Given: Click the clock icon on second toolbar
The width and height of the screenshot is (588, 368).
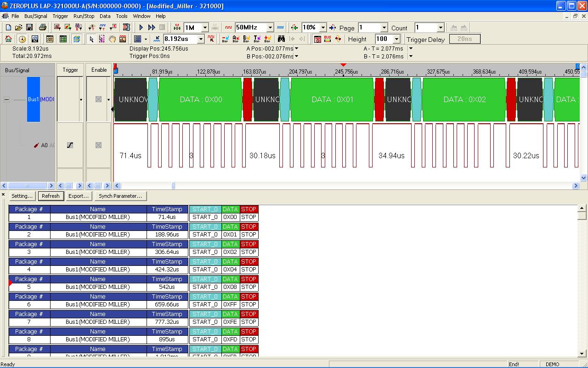Looking at the screenshot, I should tap(22, 39).
